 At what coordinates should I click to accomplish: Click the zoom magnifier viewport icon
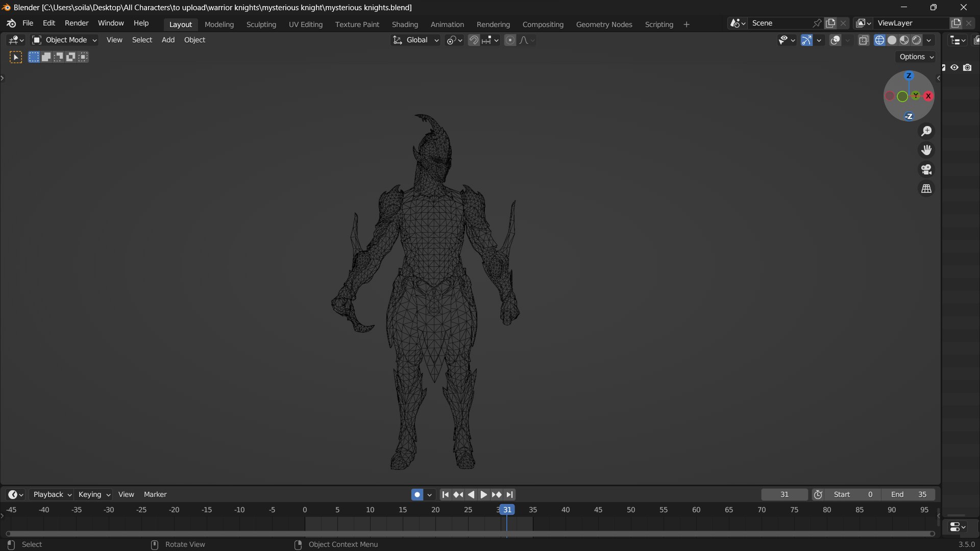point(926,131)
